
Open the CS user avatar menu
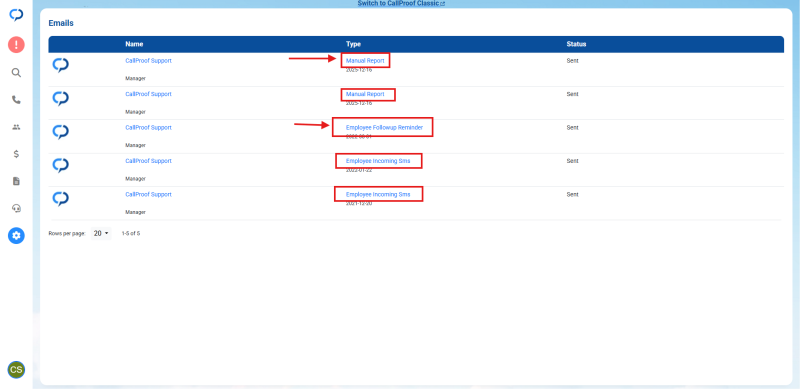16,370
